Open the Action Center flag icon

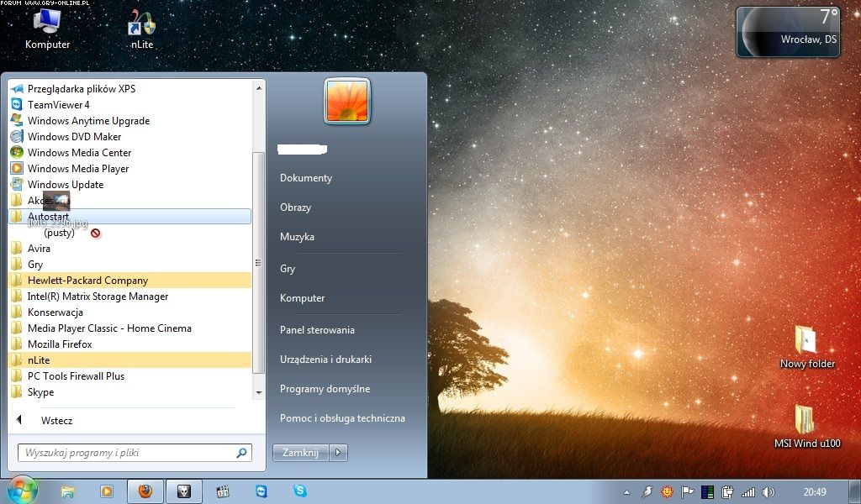pyautogui.click(x=688, y=492)
